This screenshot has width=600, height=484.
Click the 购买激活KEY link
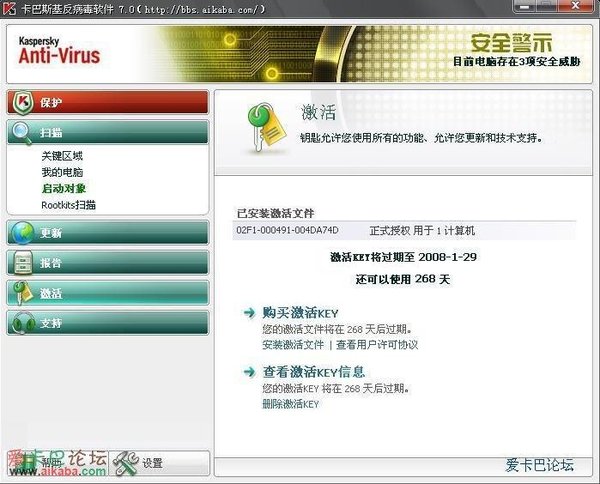tap(300, 313)
